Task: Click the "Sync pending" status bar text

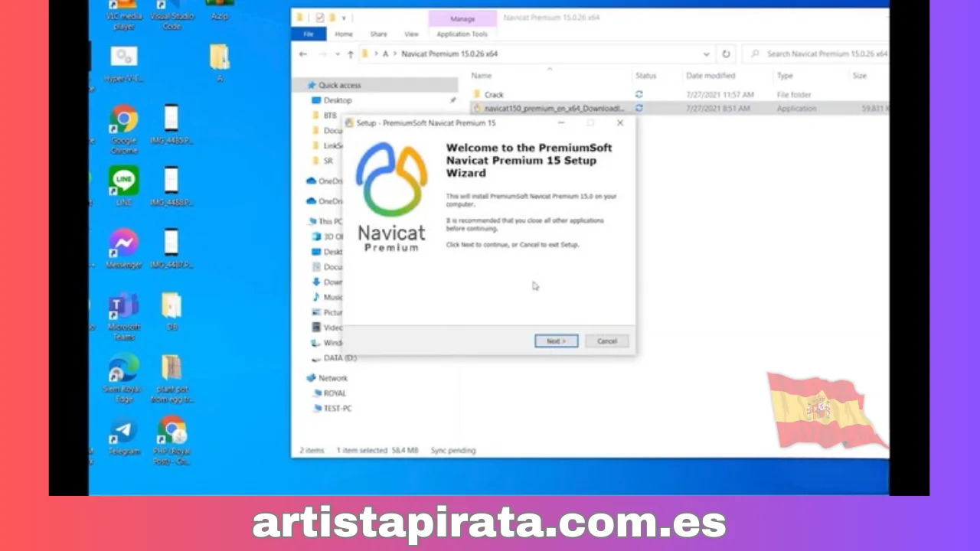Action: point(452,451)
